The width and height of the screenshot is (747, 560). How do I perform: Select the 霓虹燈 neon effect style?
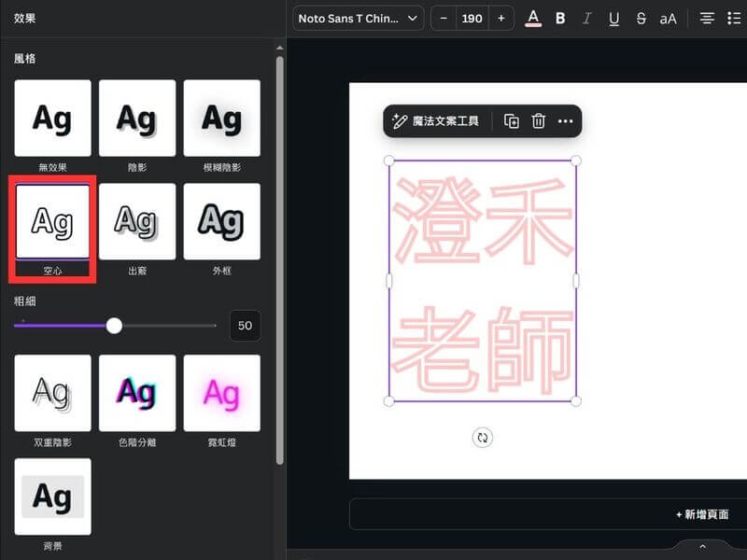pyautogui.click(x=221, y=393)
